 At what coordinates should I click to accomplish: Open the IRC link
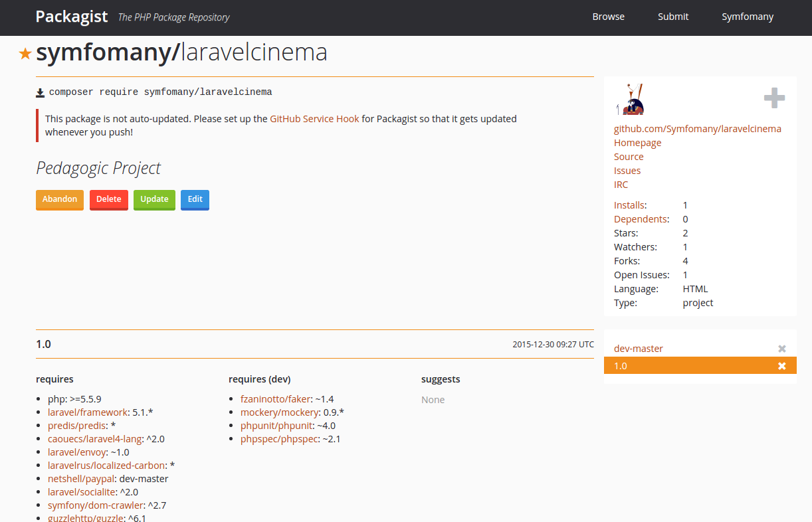point(621,185)
